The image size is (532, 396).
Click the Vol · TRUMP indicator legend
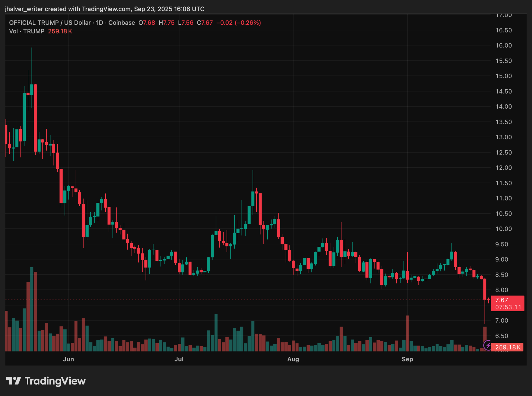point(26,31)
